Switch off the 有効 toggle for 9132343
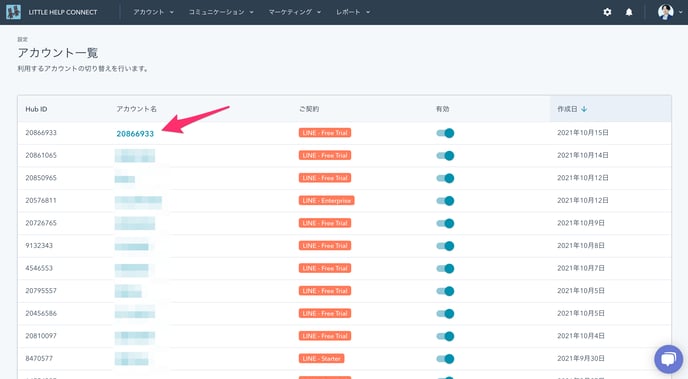The image size is (688, 379). click(x=445, y=246)
